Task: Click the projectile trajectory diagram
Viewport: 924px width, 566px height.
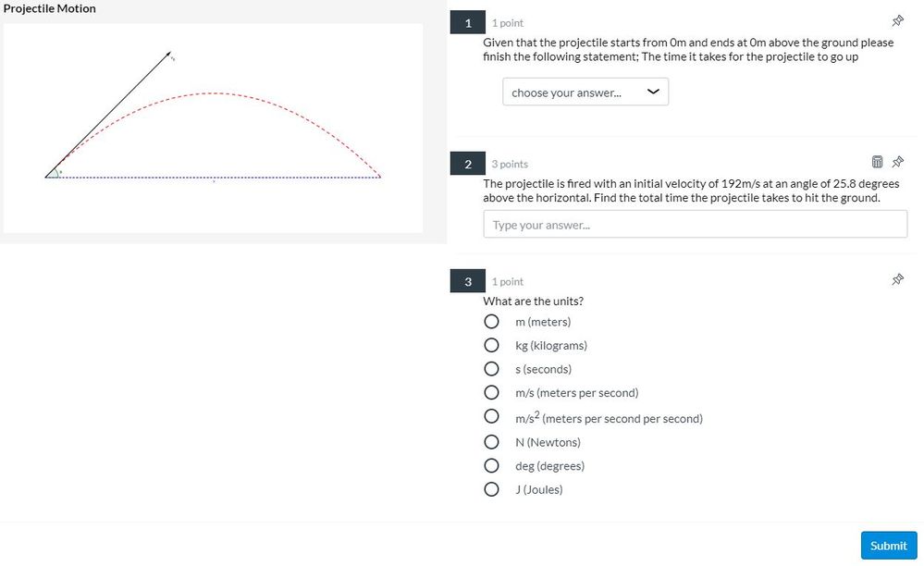Action: [x=213, y=128]
